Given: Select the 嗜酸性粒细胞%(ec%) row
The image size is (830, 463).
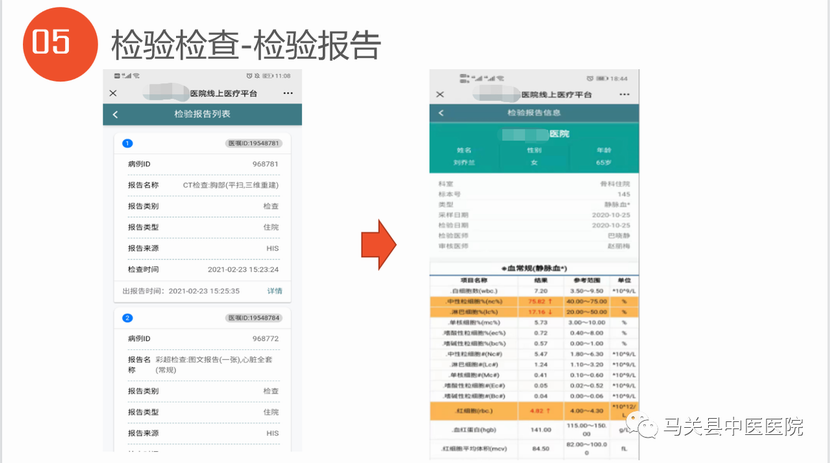Looking at the screenshot, I should pyautogui.click(x=534, y=333).
